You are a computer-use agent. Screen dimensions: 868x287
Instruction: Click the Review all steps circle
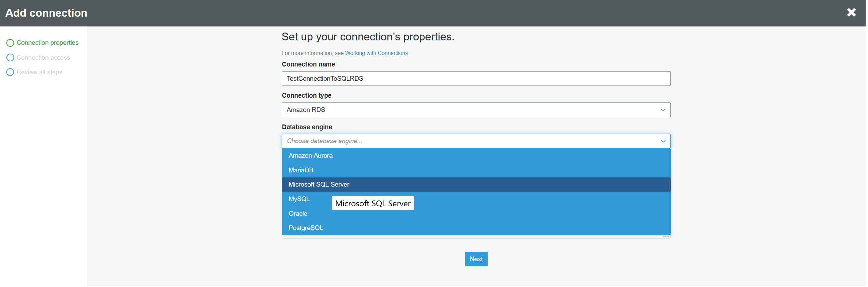pyautogui.click(x=10, y=72)
